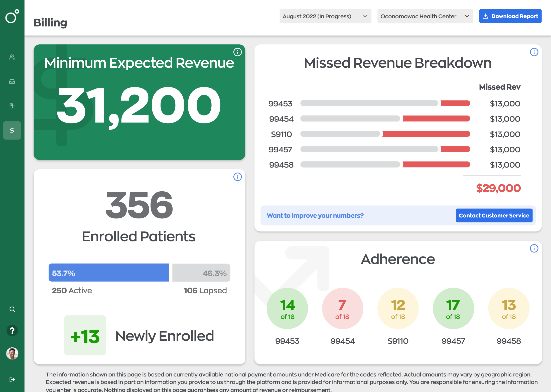Click the Download Report button
551x392 pixels.
510,16
